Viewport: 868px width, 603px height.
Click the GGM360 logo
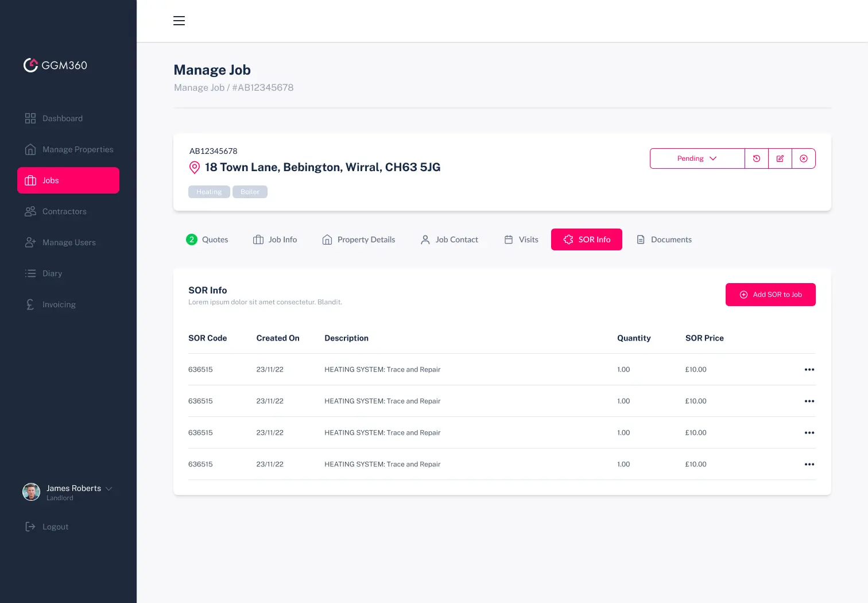tap(55, 65)
